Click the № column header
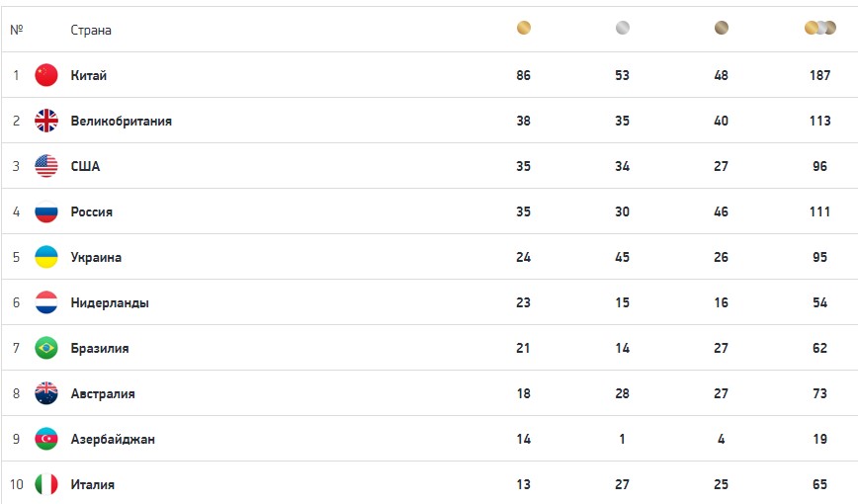 click(17, 30)
